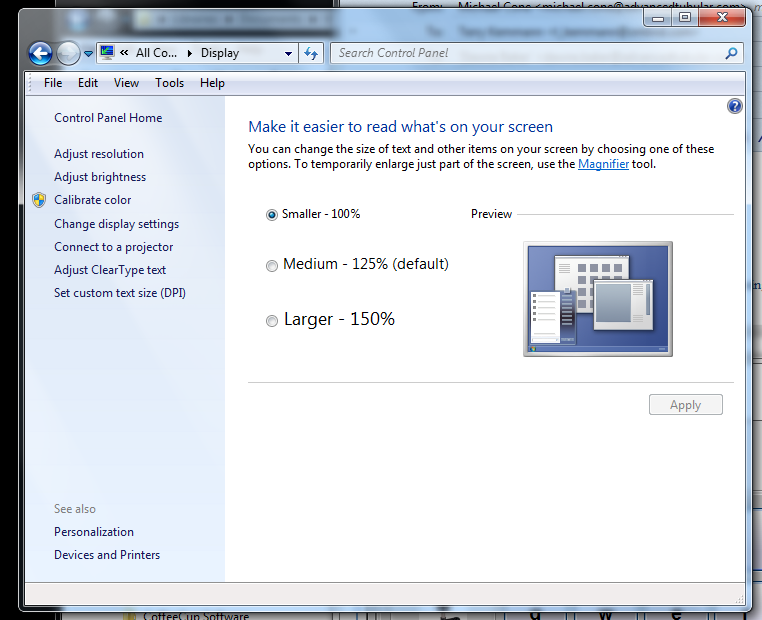Click the shield icon beside Calibrate color
762x620 pixels.
[x=39, y=200]
